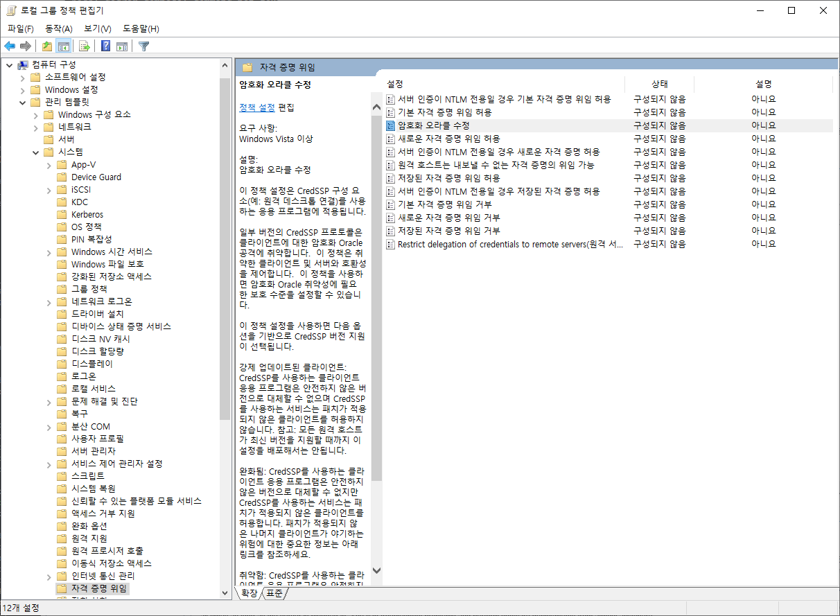The width and height of the screenshot is (840, 616).
Task: Expand the 문제 해결 및 진단 node
Action: [x=49, y=401]
